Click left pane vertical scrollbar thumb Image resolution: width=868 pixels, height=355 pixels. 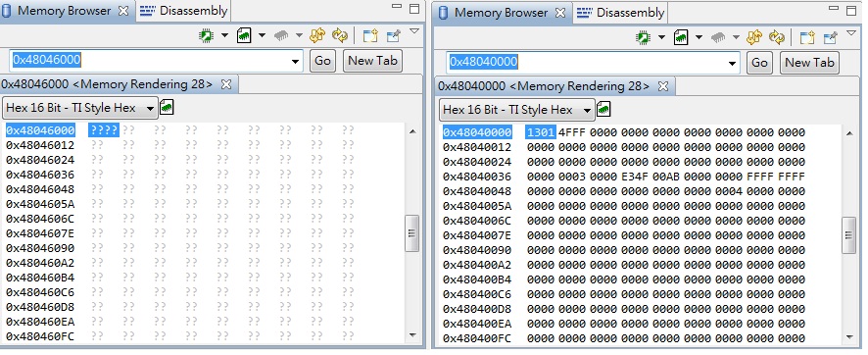tap(411, 233)
